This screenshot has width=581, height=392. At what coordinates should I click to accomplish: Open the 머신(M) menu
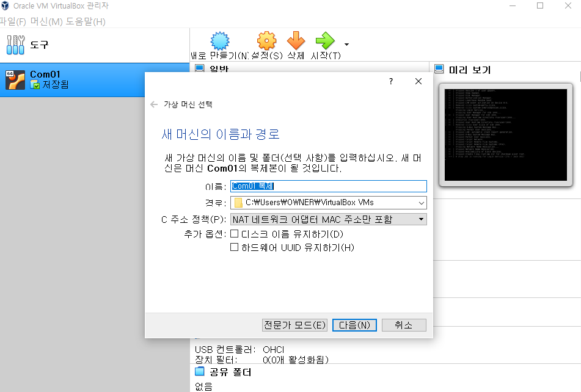(x=46, y=21)
